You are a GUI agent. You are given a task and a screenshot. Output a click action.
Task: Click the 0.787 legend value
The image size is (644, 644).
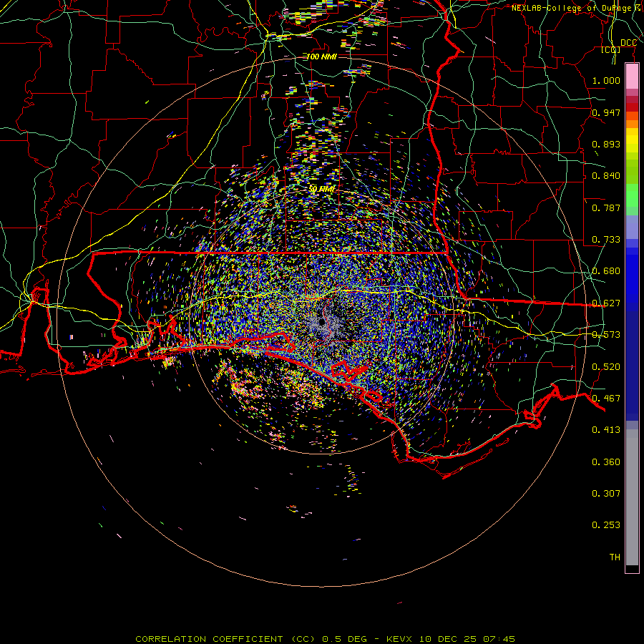pyautogui.click(x=606, y=208)
